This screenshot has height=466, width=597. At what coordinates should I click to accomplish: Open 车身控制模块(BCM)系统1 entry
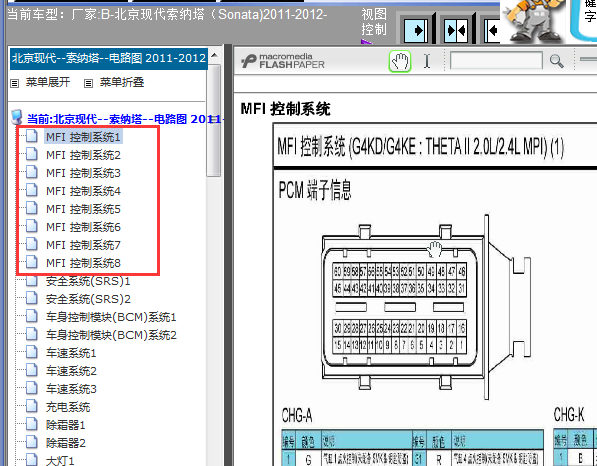[x=111, y=317]
